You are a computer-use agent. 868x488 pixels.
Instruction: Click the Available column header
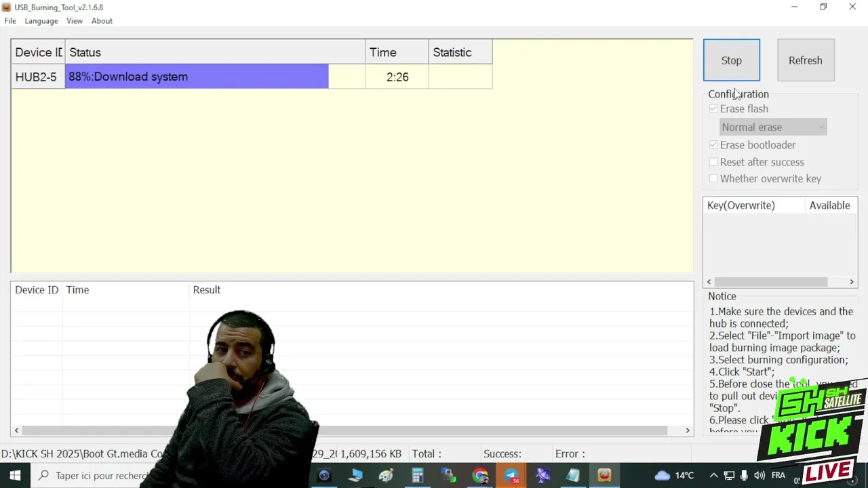(831, 205)
